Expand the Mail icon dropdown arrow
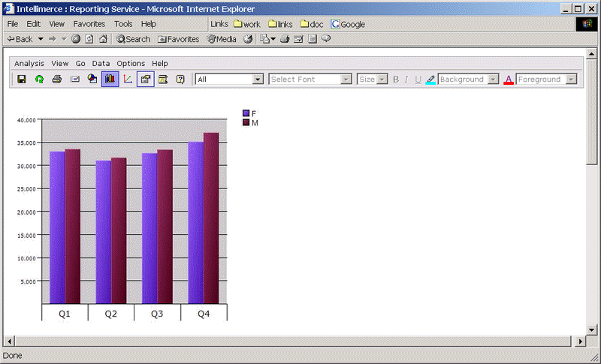This screenshot has width=601, height=364. pyautogui.click(x=273, y=39)
